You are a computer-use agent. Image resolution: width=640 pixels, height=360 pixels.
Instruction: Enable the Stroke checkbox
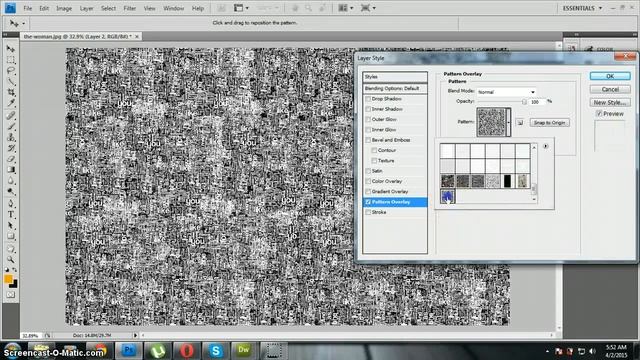click(x=368, y=212)
